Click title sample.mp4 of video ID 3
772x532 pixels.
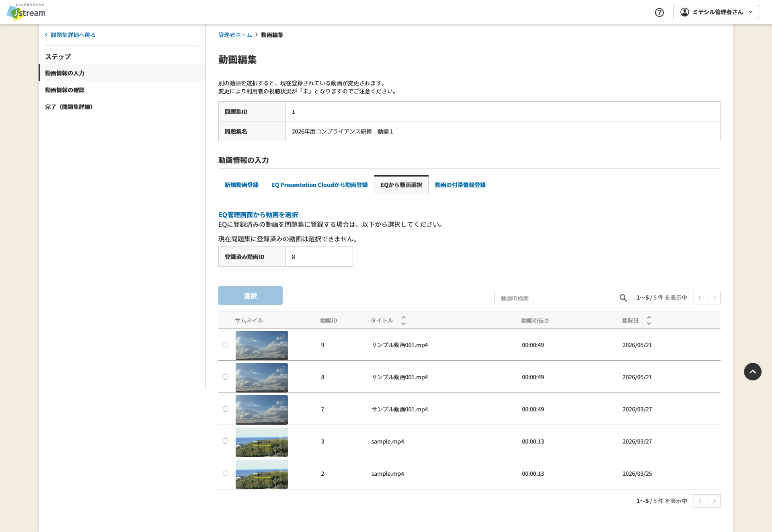pos(388,442)
